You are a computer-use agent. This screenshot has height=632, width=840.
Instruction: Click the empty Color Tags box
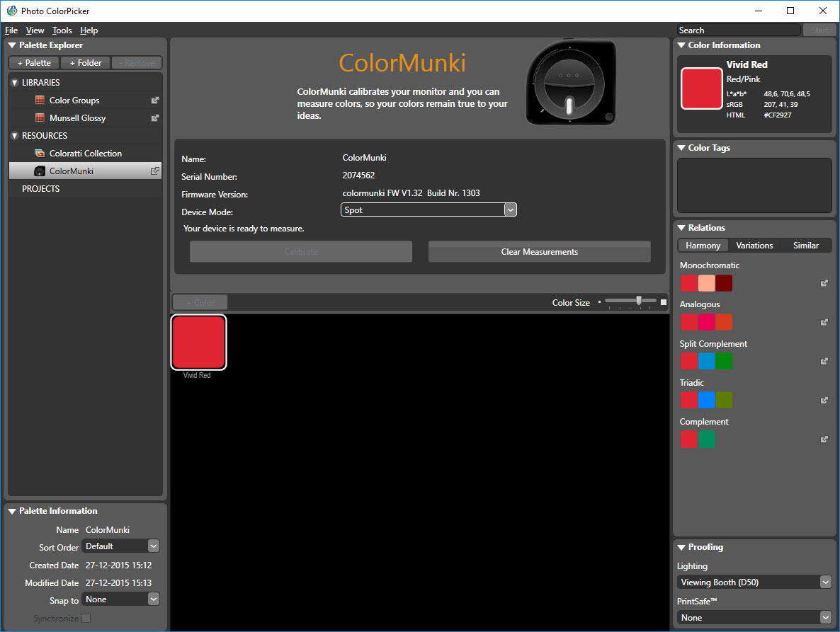pos(754,185)
